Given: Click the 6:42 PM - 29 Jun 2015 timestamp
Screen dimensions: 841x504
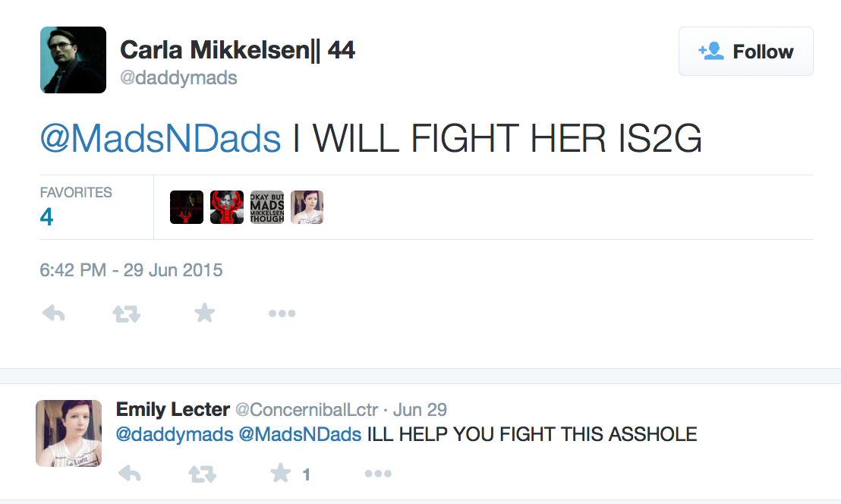Looking at the screenshot, I should pos(131,270).
